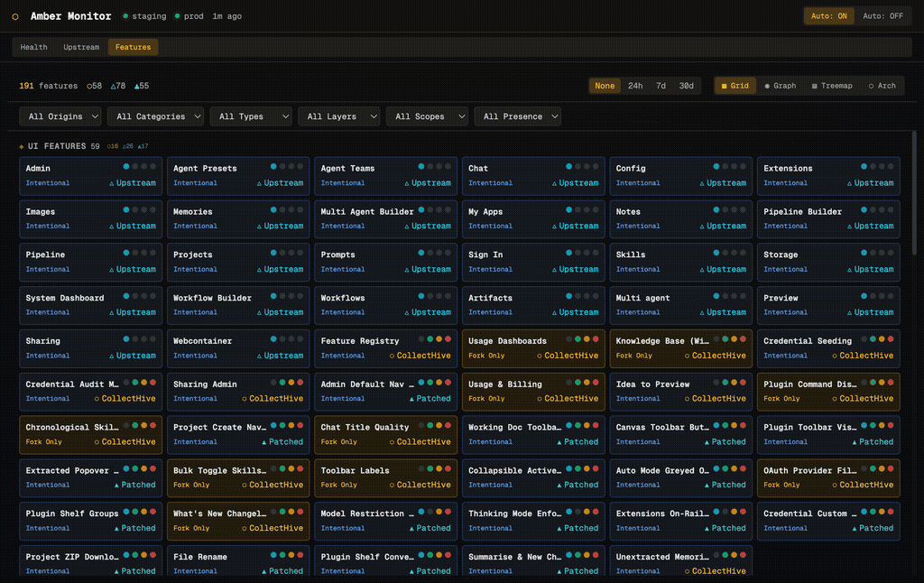924x583 pixels.
Task: Collapse the UI FEATURES section header
Action: click(x=84, y=146)
